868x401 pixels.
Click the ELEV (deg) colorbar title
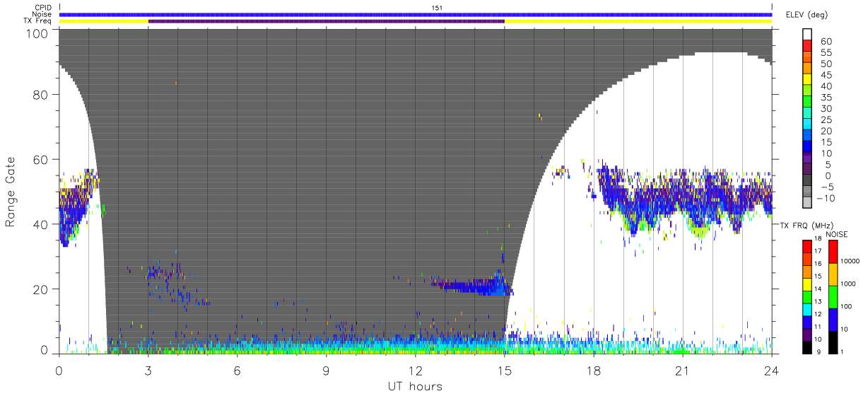[x=807, y=14]
